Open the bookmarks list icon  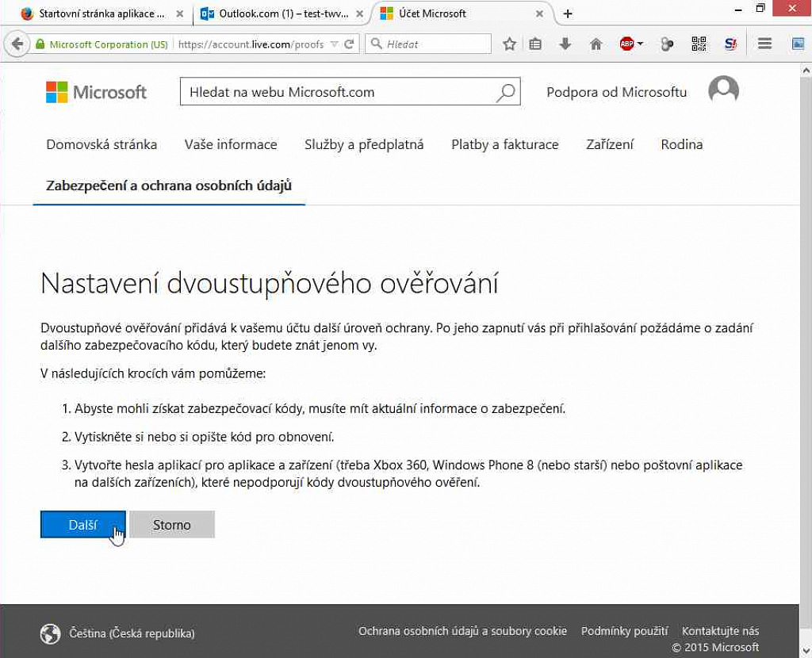tap(535, 44)
